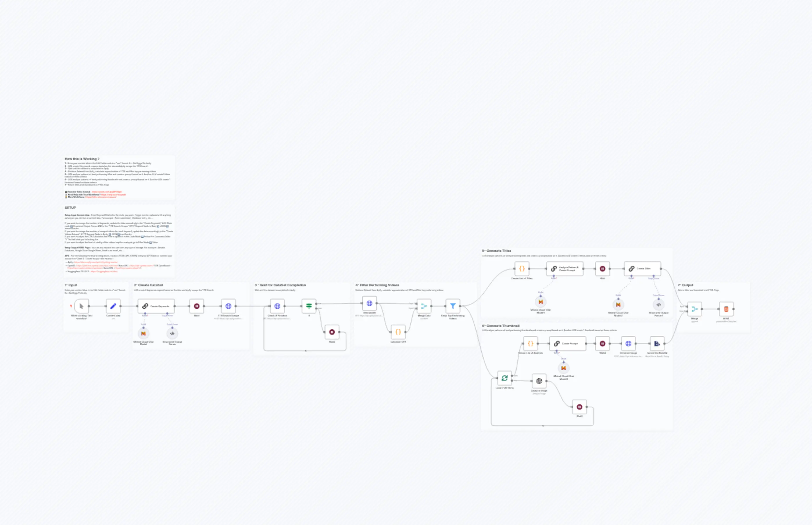The height and width of the screenshot is (525, 812).
Task: Select the "Content Idea" edit fields node
Action: pyautogui.click(x=114, y=306)
